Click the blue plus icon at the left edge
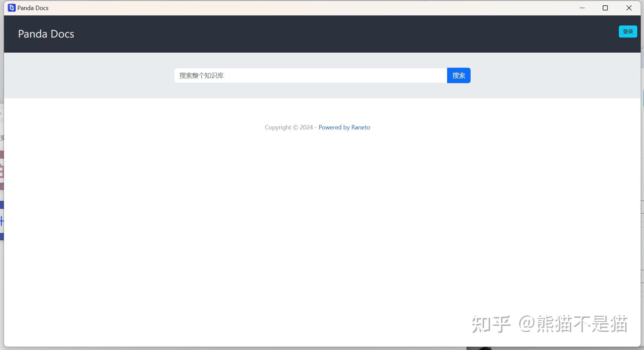The height and width of the screenshot is (350, 644). tap(1, 221)
